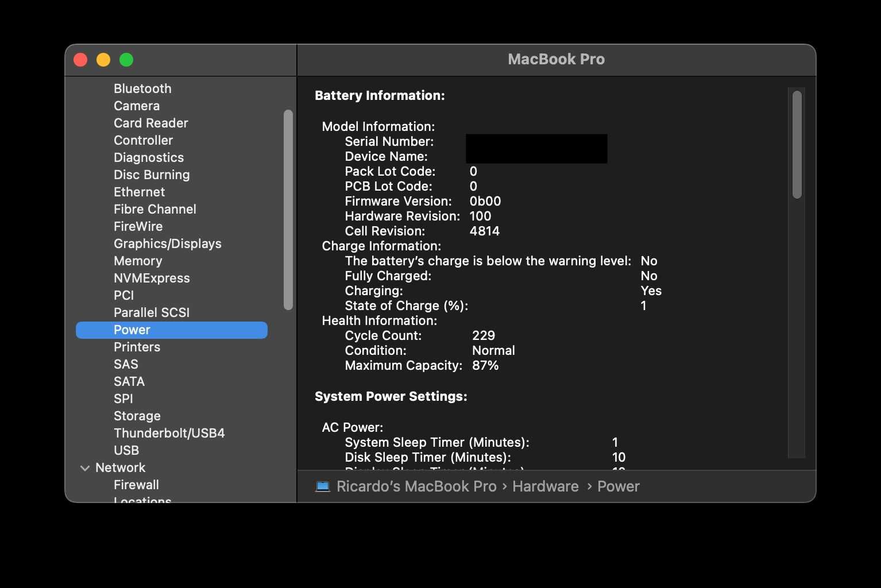This screenshot has height=588, width=881.
Task: Collapse the Network section in the sidebar
Action: pyautogui.click(x=85, y=468)
